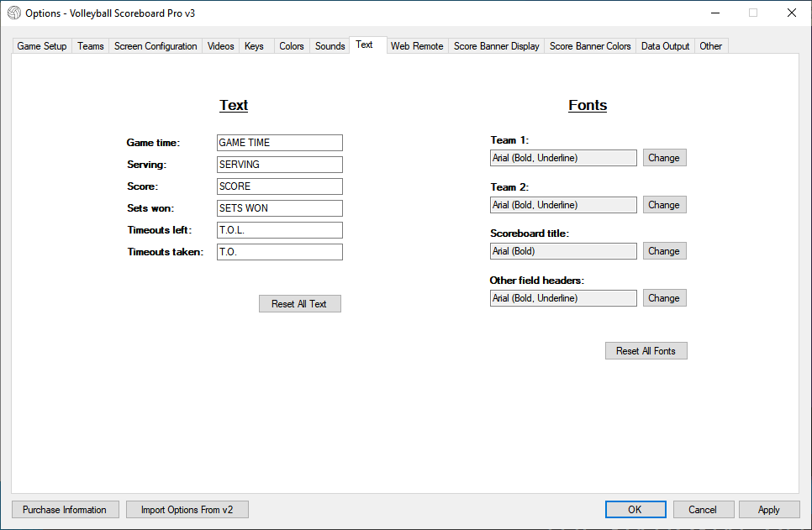The width and height of the screenshot is (812, 530).
Task: Select the Screen Configuration tab
Action: click(x=156, y=46)
